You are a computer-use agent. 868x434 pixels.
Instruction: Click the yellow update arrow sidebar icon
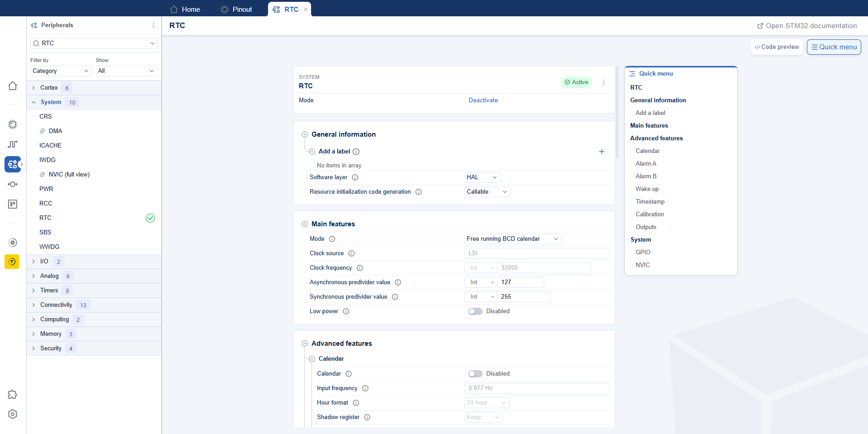point(12,262)
